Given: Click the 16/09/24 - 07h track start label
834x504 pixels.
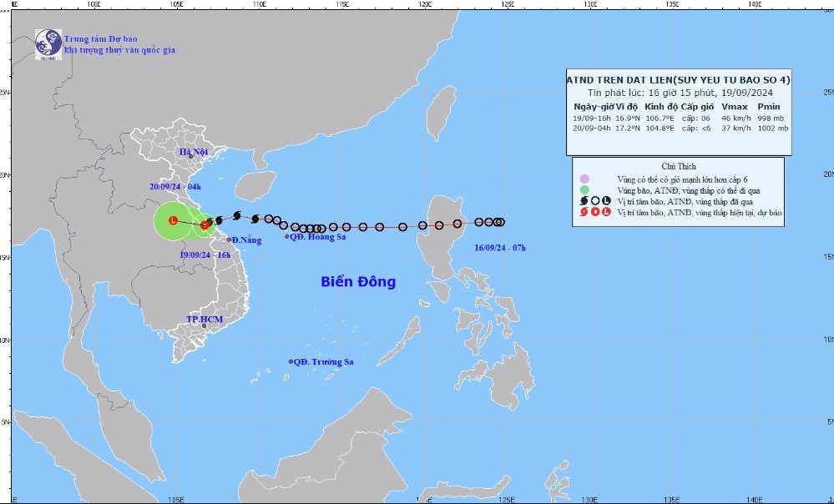Looking at the screenshot, I should tap(499, 248).
